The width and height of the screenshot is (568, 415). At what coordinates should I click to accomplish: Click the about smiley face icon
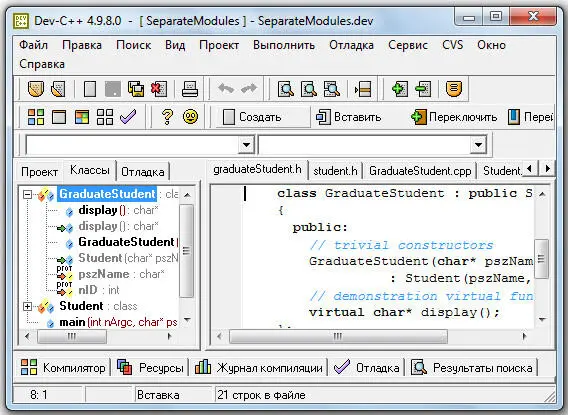tap(190, 117)
